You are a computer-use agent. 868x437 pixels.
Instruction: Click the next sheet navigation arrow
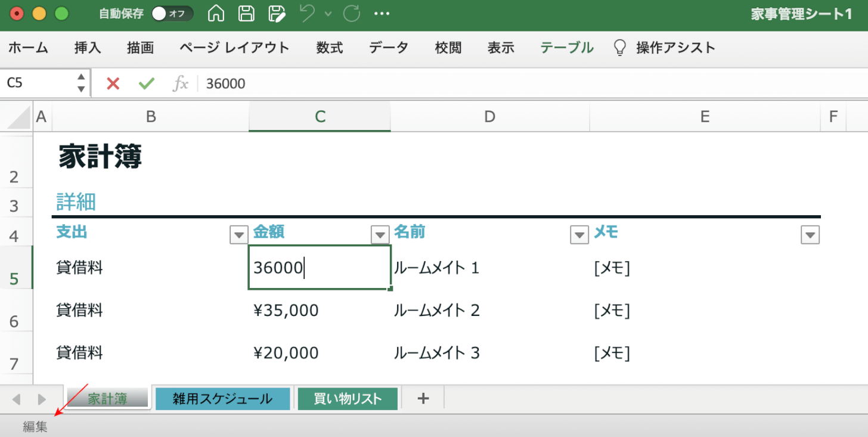pyautogui.click(x=42, y=399)
